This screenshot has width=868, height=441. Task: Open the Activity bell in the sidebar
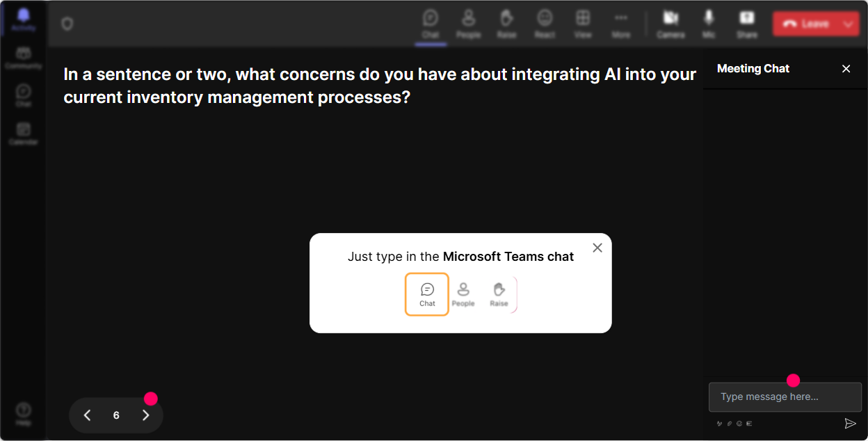pyautogui.click(x=23, y=20)
